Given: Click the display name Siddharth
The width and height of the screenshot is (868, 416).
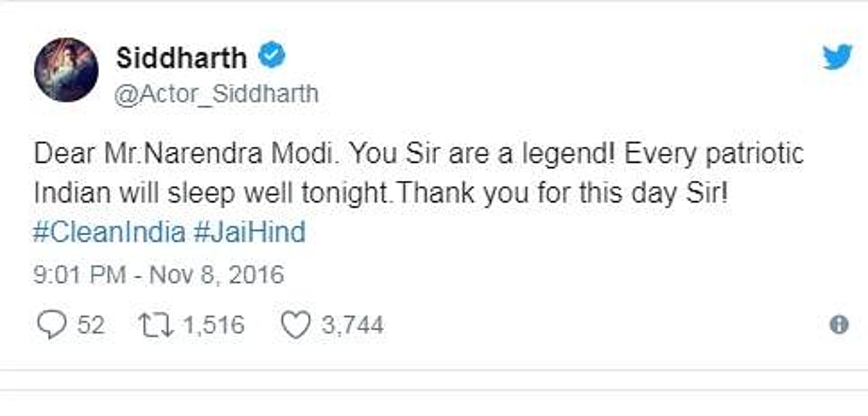Looking at the screenshot, I should click(x=182, y=58).
